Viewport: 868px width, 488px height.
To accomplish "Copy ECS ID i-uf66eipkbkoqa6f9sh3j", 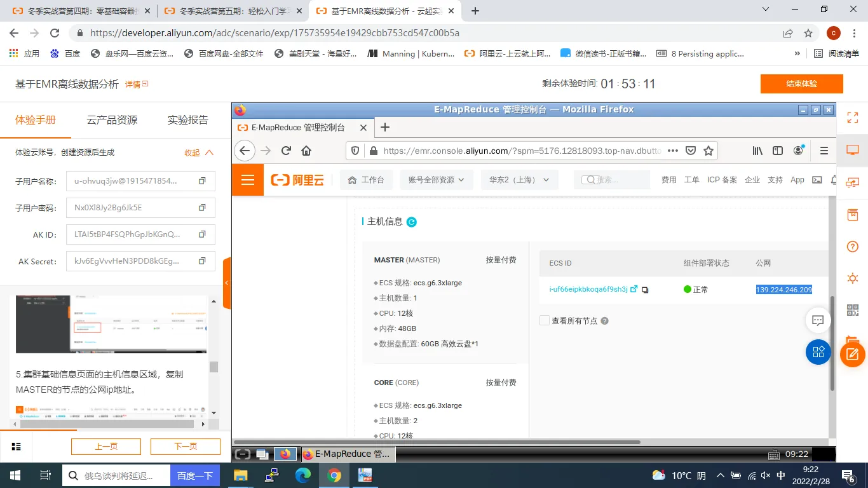I will [x=645, y=290].
